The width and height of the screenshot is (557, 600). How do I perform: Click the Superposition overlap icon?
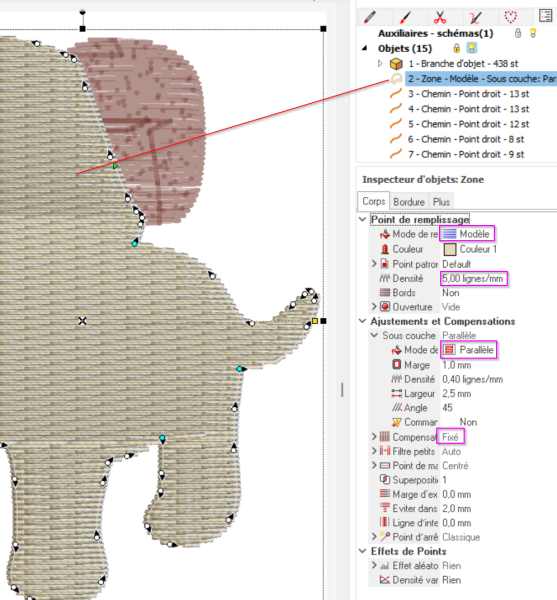click(385, 479)
